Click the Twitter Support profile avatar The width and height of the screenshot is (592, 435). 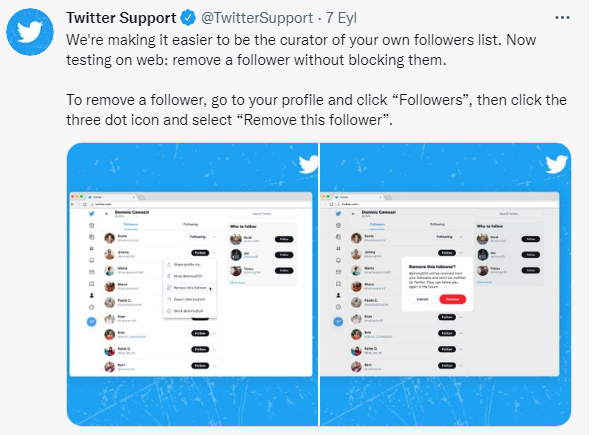[30, 32]
